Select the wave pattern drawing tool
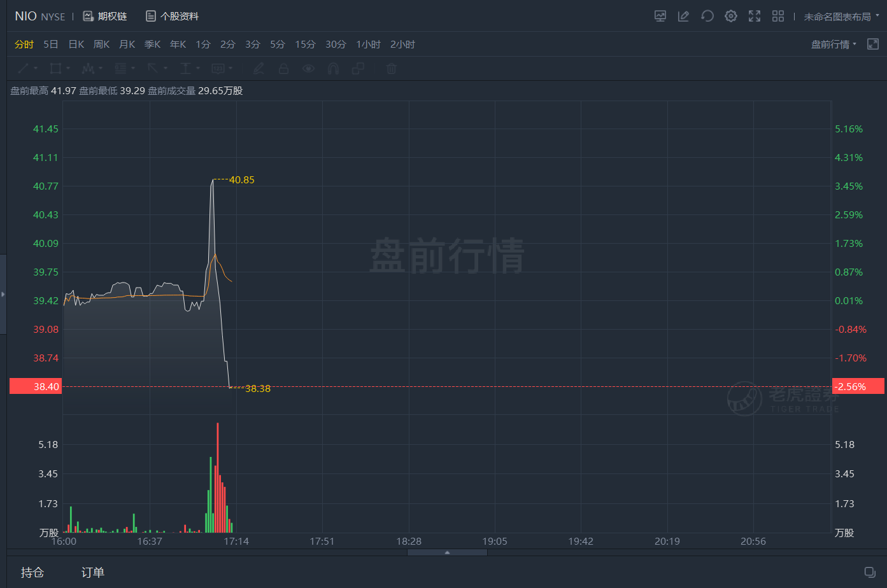Screen dimensions: 887x588 [x=88, y=68]
